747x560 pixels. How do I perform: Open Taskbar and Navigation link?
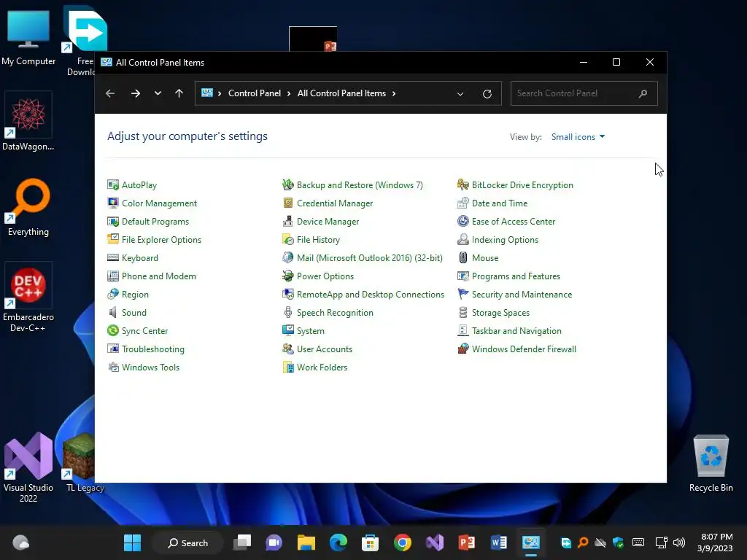516,330
